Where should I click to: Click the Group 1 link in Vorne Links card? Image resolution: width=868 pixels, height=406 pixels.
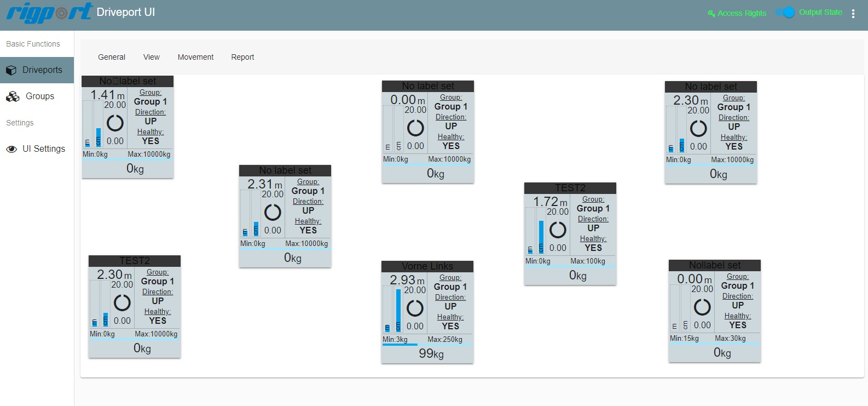450,287
